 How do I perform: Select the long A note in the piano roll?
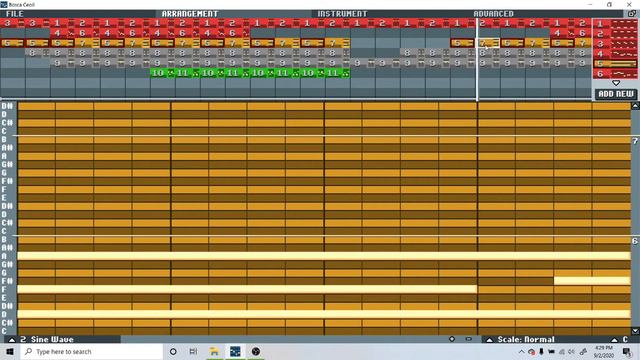coord(324,256)
